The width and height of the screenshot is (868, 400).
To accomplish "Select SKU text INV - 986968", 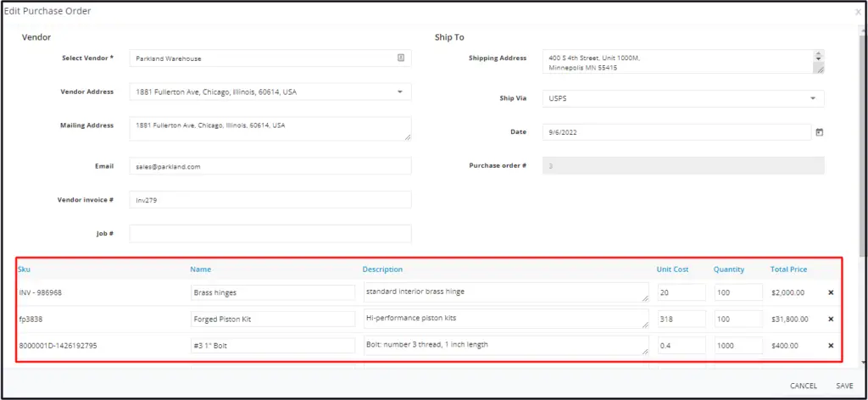I will pyautogui.click(x=41, y=292).
